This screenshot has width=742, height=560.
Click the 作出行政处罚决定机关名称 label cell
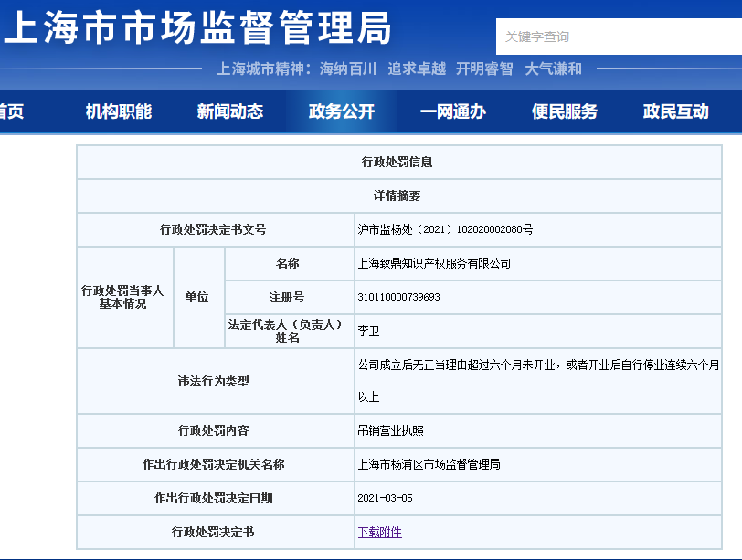tap(216, 464)
